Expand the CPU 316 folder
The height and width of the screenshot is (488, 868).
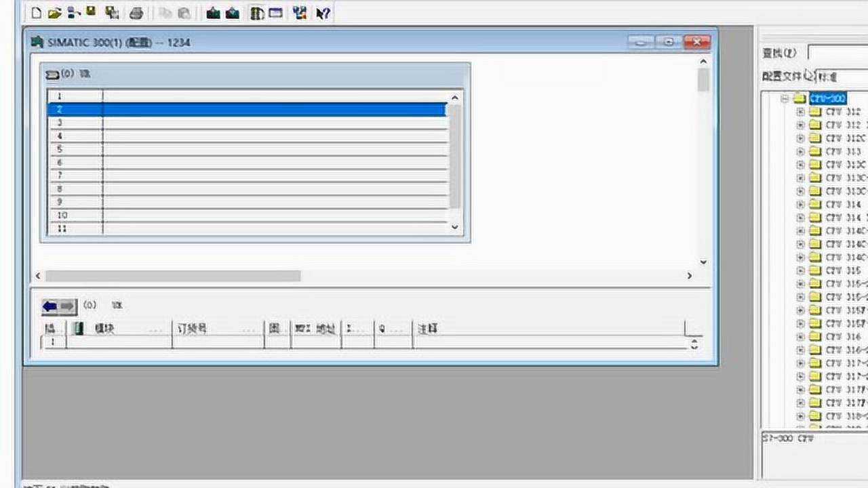(800, 337)
